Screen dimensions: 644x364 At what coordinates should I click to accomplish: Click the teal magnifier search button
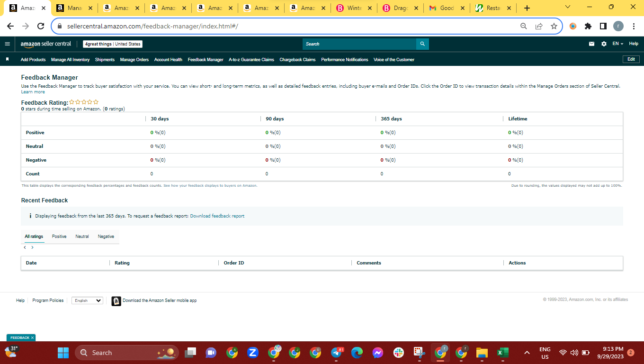click(x=422, y=44)
